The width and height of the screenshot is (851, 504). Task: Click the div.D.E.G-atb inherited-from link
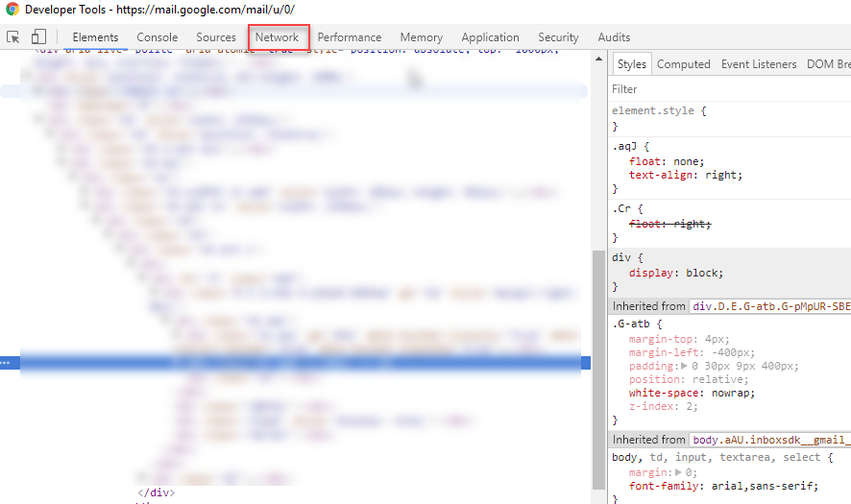770,306
